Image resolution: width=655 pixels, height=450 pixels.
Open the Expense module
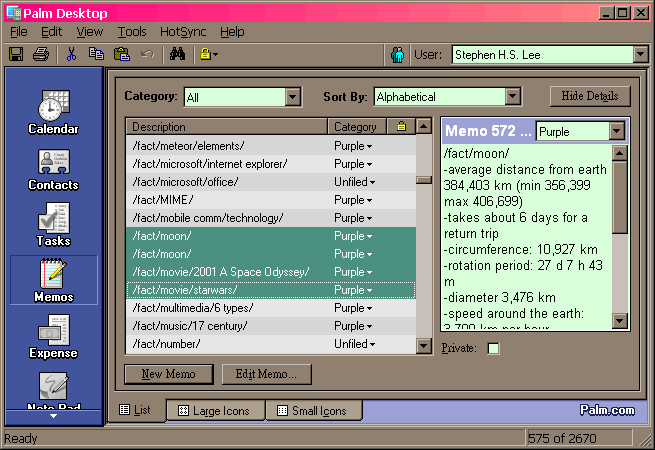pyautogui.click(x=53, y=337)
